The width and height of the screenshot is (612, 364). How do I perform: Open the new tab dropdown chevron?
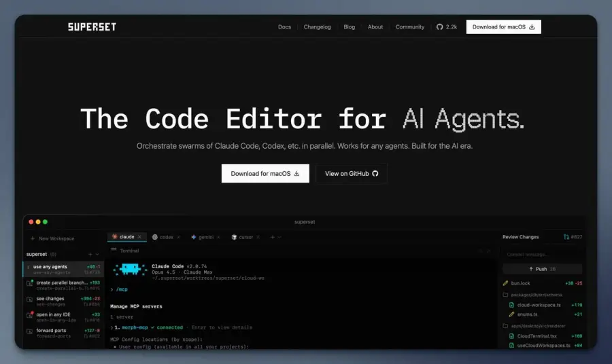[x=279, y=237]
